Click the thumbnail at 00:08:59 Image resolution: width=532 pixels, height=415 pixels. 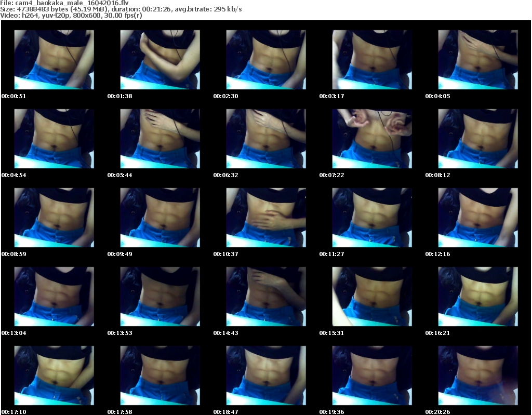(54, 218)
